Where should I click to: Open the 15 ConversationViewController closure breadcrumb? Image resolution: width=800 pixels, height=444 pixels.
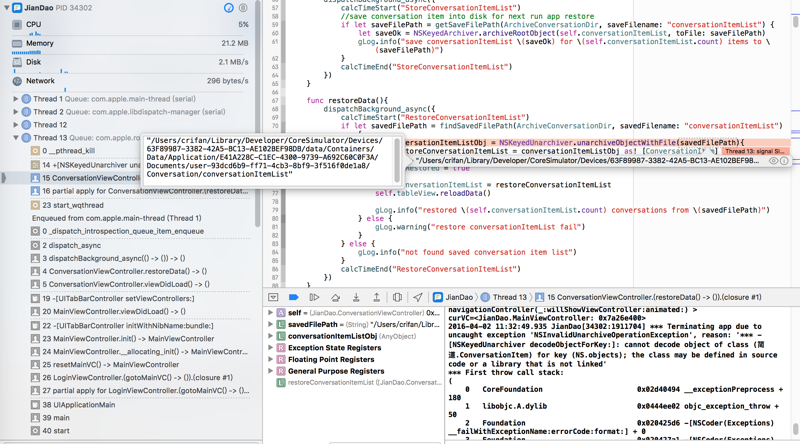click(x=648, y=298)
